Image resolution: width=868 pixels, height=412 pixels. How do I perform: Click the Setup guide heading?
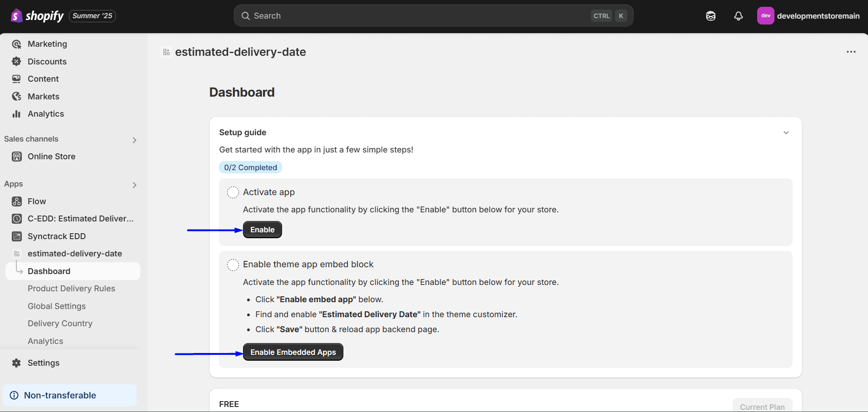243,132
